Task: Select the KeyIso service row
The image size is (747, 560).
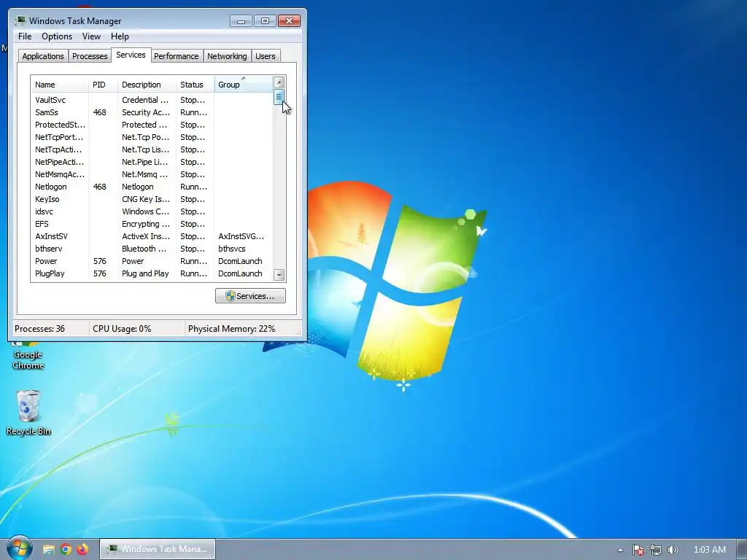Action: point(152,198)
